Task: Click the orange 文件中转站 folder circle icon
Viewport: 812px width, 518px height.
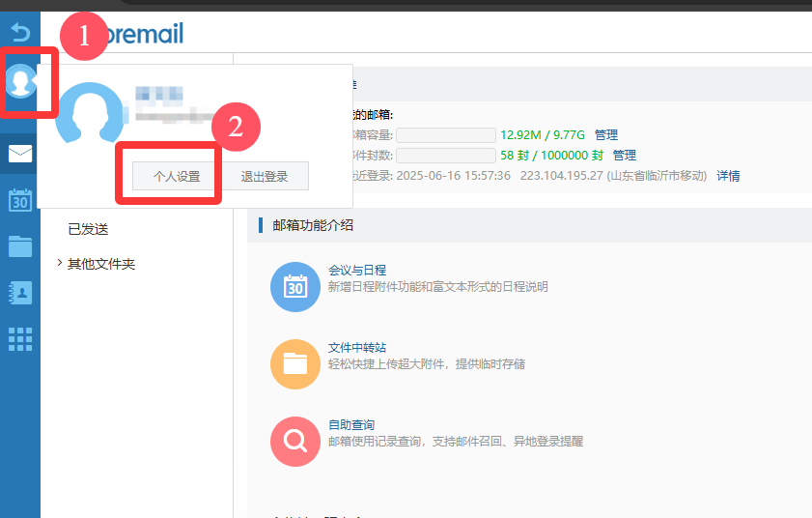Action: pos(294,364)
